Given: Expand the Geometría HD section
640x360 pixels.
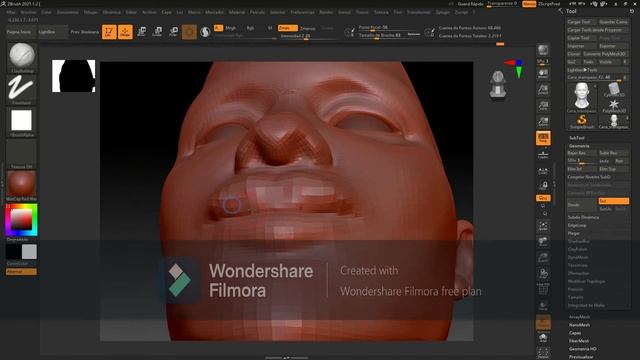Looking at the screenshot, I should point(582,349).
